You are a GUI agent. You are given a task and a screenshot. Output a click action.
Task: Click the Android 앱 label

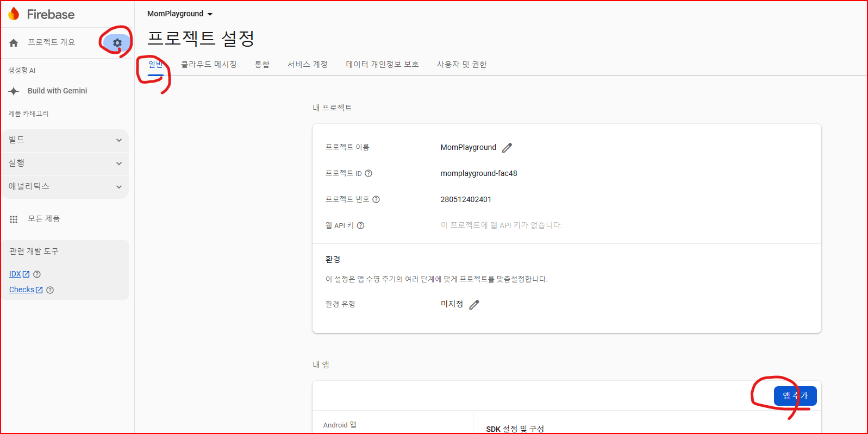pyautogui.click(x=340, y=425)
